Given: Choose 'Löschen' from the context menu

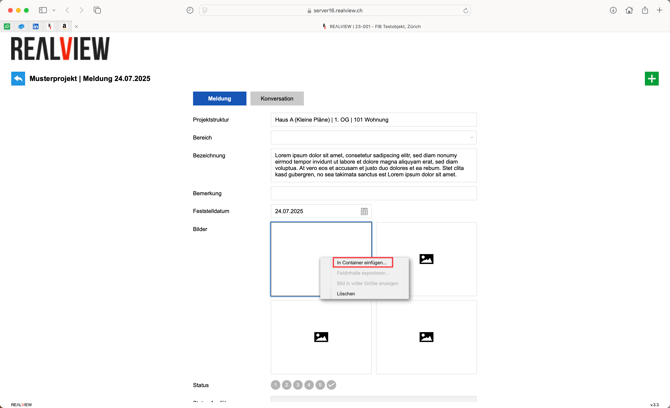Looking at the screenshot, I should pyautogui.click(x=346, y=294).
